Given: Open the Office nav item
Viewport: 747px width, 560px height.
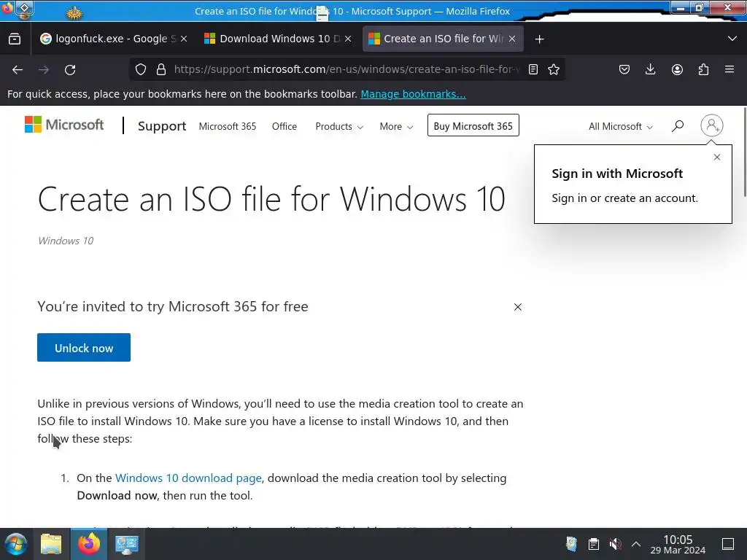Looking at the screenshot, I should [x=285, y=126].
